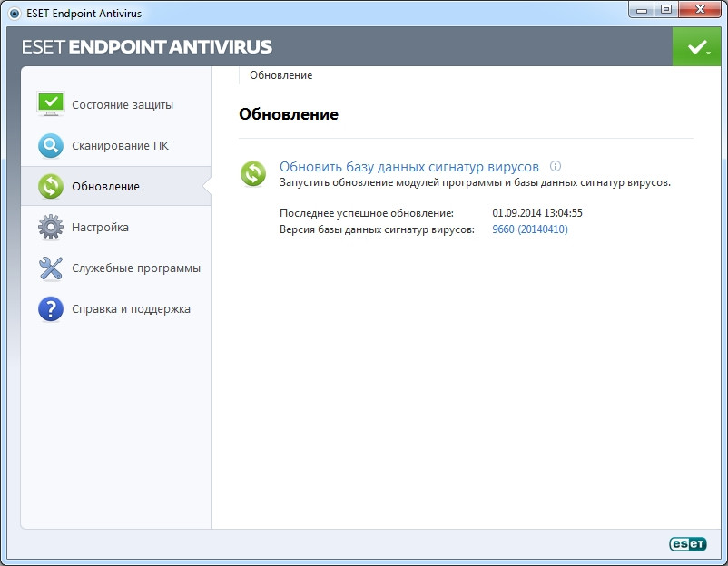Click the last update date 01.09.2014 13:04:55
The width and height of the screenshot is (728, 566).
click(537, 213)
